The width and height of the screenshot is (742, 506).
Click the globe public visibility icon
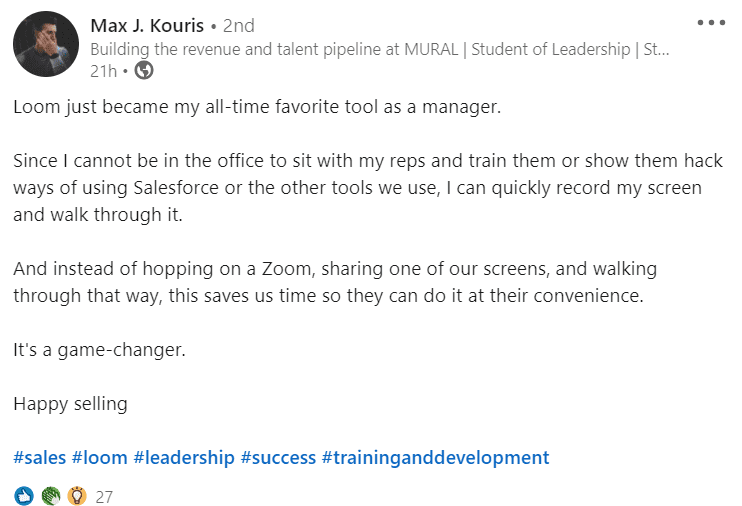coord(144,71)
